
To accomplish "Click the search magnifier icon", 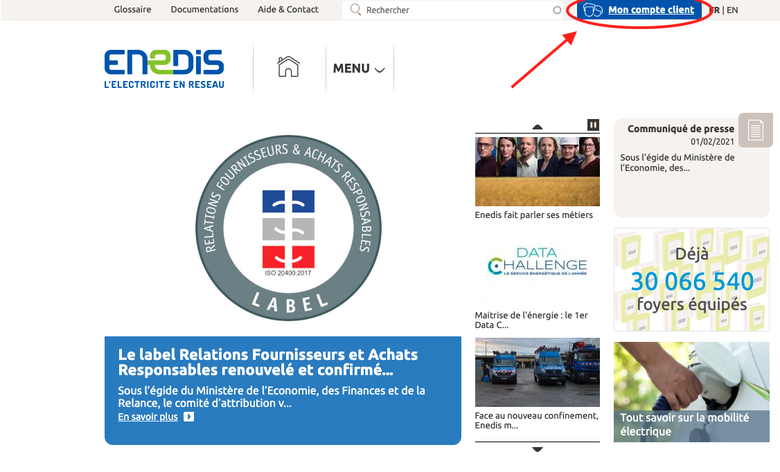I will point(355,10).
